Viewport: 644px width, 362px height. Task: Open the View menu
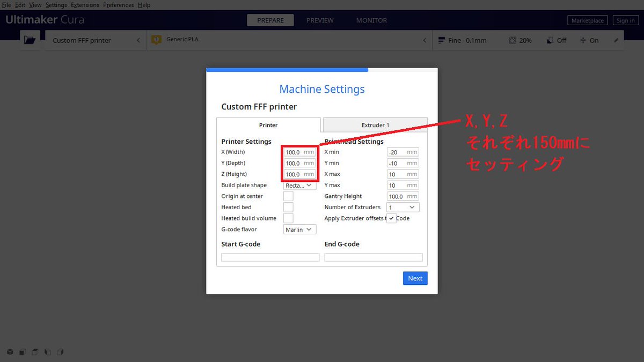[35, 5]
